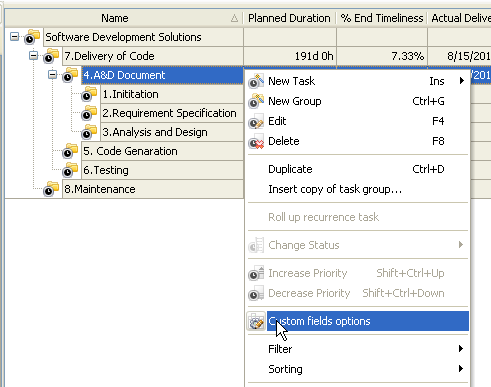The width and height of the screenshot is (491, 387).
Task: Open Change Status menu entry
Action: tap(357, 245)
